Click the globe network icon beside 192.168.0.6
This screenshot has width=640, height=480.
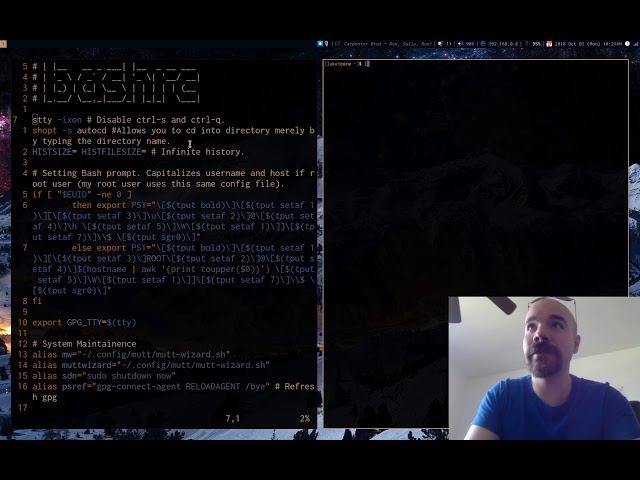[x=483, y=44]
